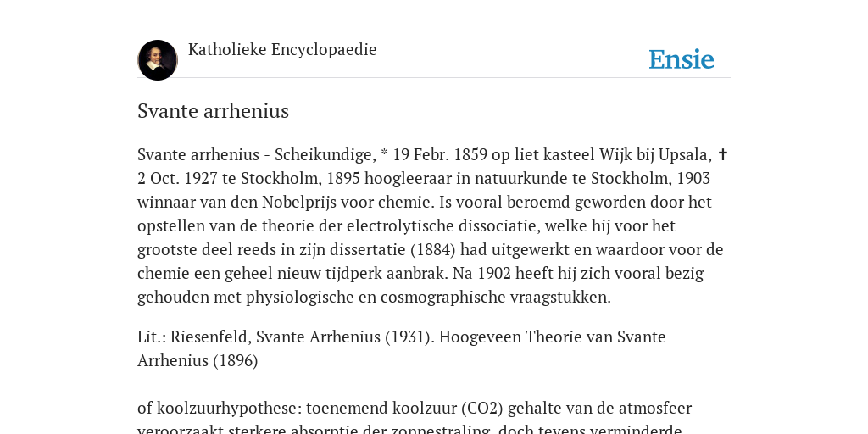868x434 pixels.
Task: Click the year (1931) in literature line
Action: click(409, 337)
